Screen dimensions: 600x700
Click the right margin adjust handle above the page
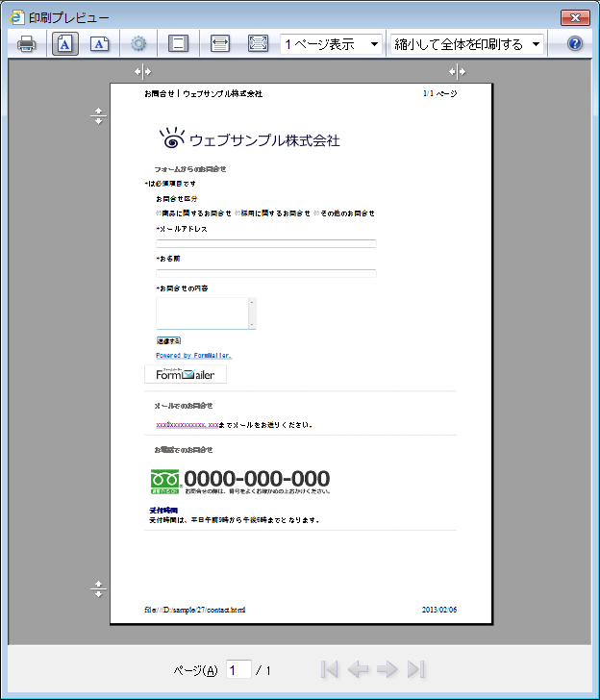(x=457, y=72)
